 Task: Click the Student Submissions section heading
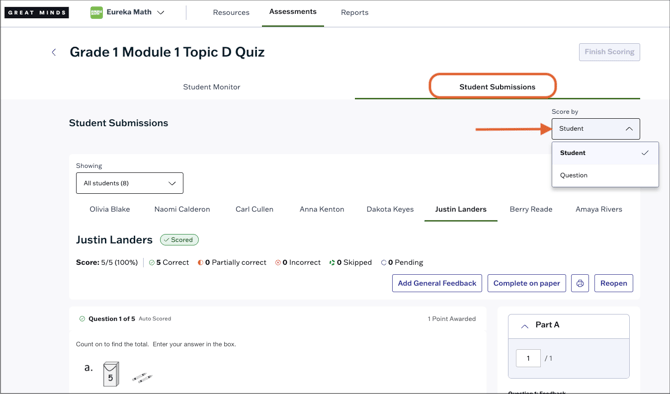pos(118,123)
